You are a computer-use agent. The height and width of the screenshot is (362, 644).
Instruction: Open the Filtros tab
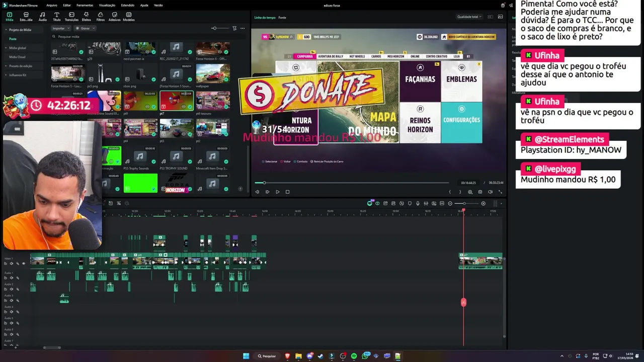[101, 17]
